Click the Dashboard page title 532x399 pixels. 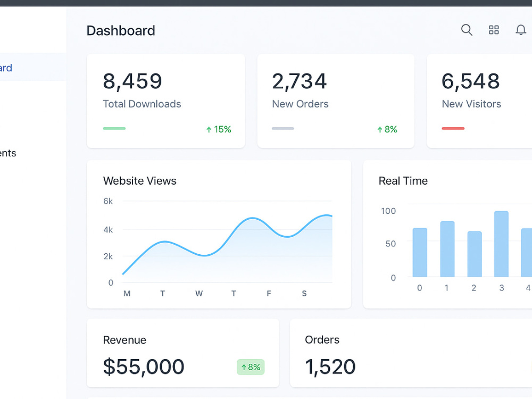121,30
